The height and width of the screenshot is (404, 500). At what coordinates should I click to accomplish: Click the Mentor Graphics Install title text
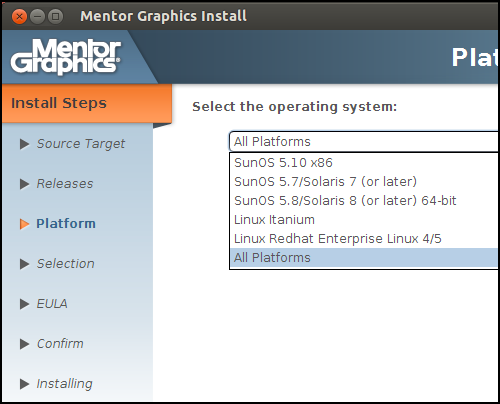click(163, 16)
